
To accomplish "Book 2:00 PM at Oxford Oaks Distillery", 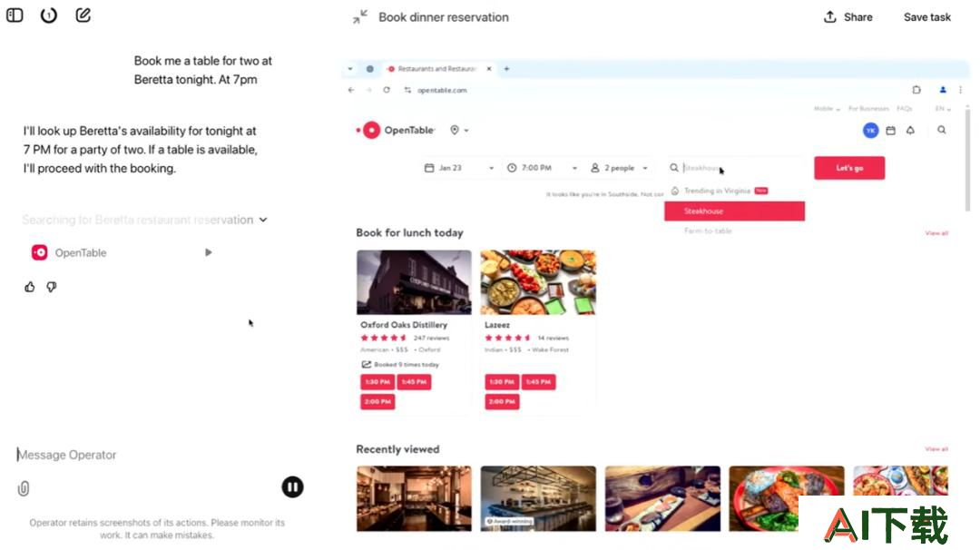I will click(377, 401).
